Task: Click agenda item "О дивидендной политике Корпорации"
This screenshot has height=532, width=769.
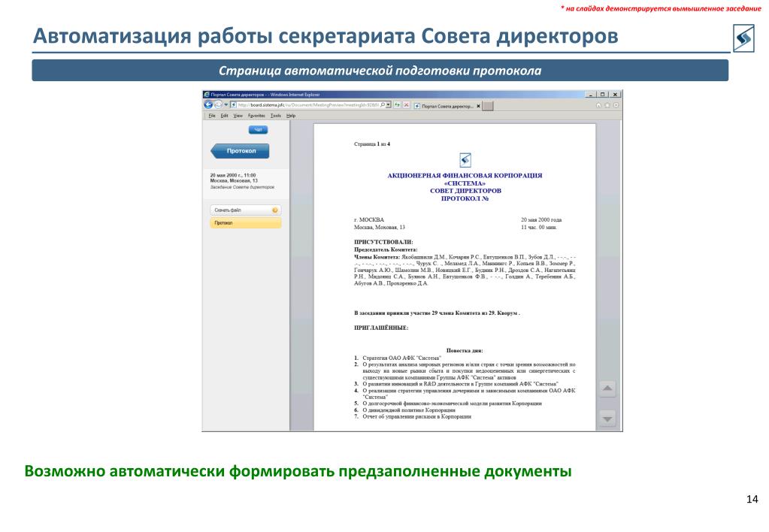Action: [409, 410]
